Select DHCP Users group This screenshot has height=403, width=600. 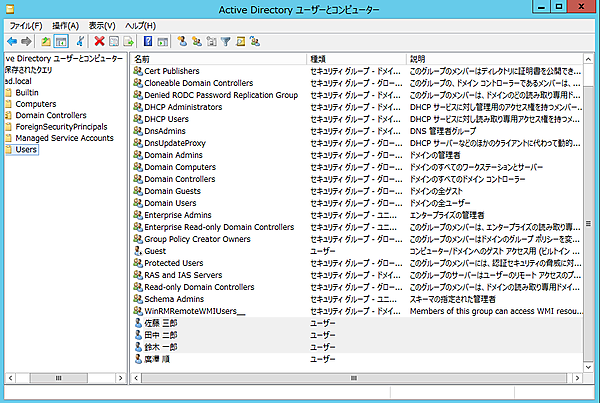166,119
